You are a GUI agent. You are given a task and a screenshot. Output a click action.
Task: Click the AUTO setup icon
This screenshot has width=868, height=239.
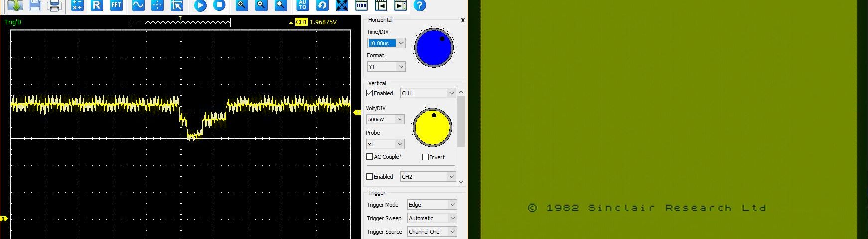pos(302,5)
